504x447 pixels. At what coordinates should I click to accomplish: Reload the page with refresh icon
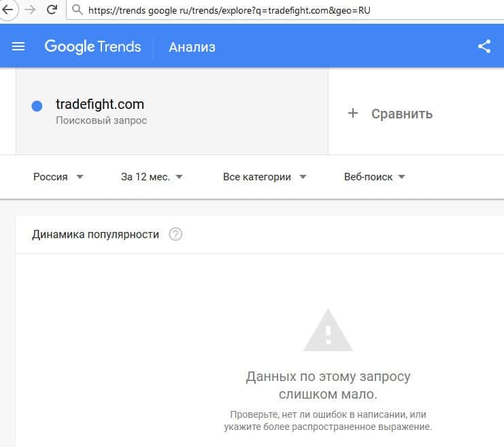click(52, 10)
